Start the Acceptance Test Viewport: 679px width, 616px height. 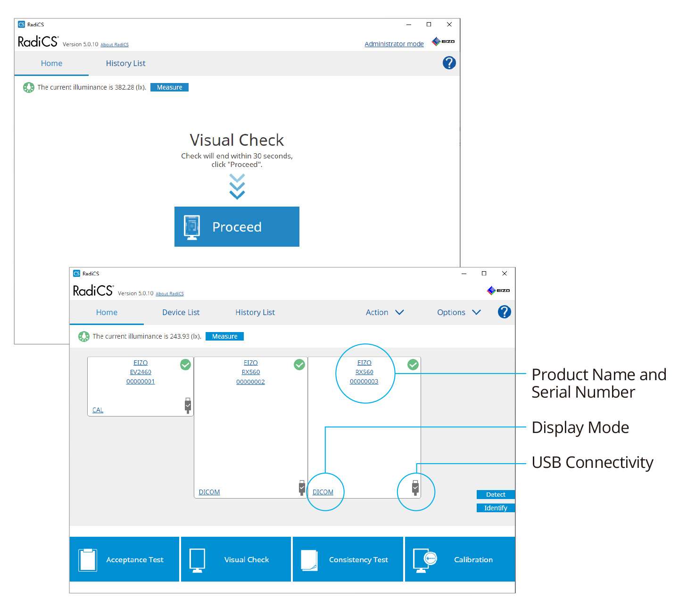pos(124,559)
